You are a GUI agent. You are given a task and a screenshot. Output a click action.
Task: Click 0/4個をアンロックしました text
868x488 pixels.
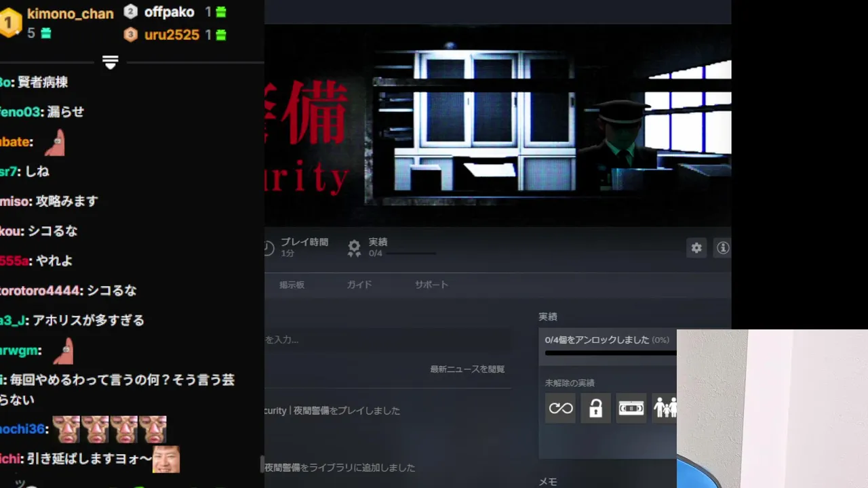[x=597, y=340]
